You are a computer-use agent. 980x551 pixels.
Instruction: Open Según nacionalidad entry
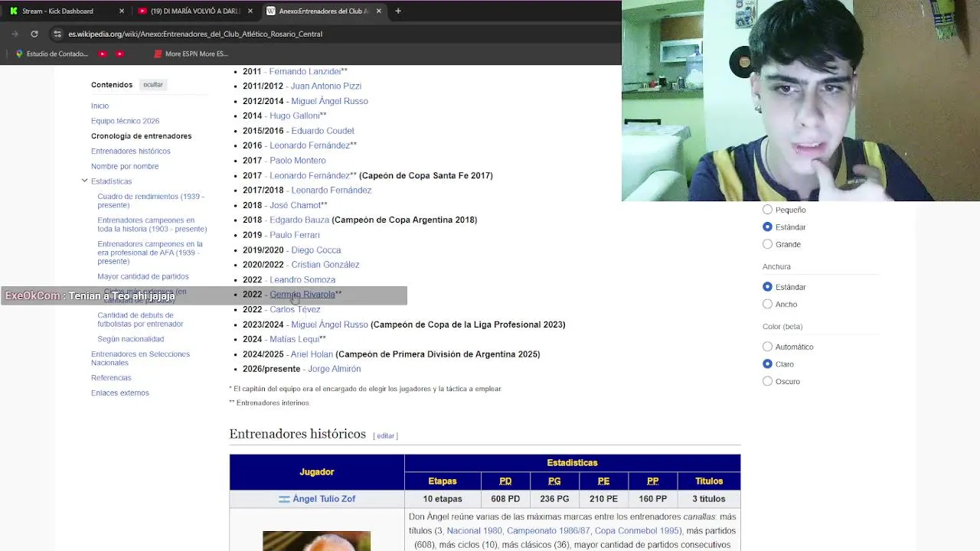130,339
